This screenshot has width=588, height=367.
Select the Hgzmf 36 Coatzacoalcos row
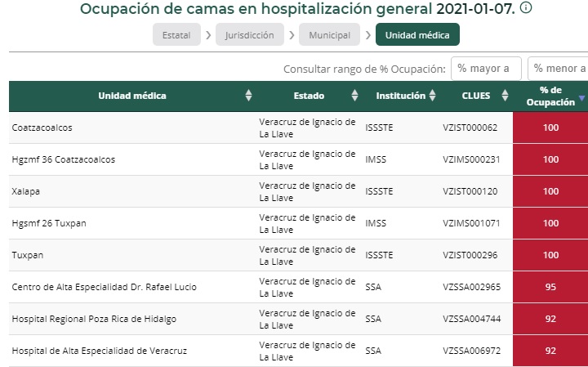tap(63, 159)
